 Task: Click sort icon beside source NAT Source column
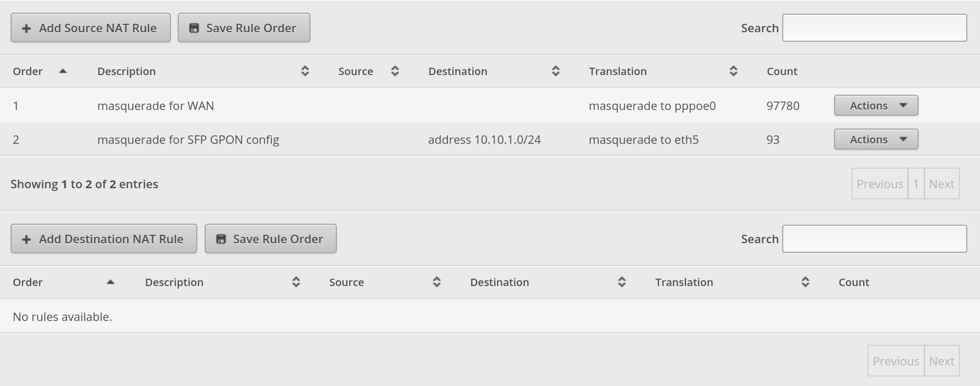point(395,71)
